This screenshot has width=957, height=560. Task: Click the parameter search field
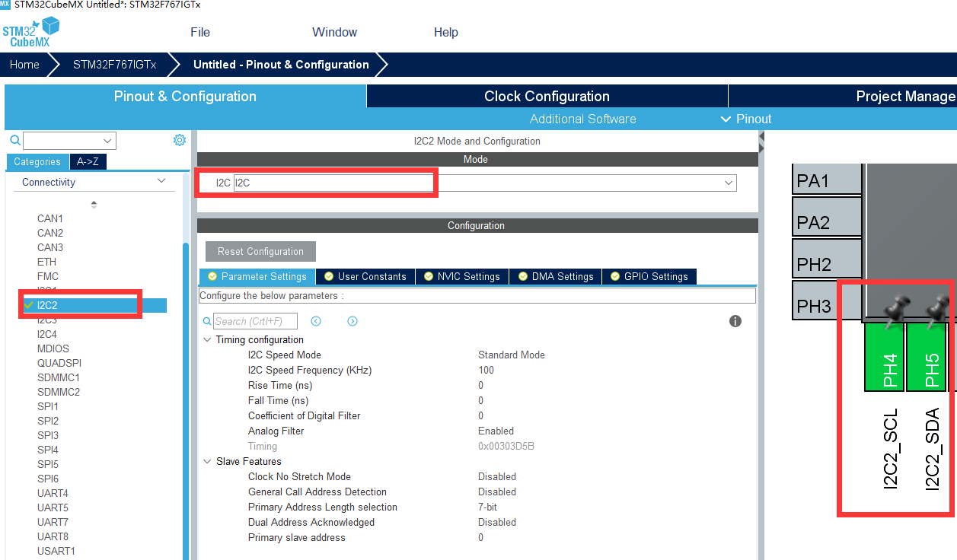(x=255, y=321)
